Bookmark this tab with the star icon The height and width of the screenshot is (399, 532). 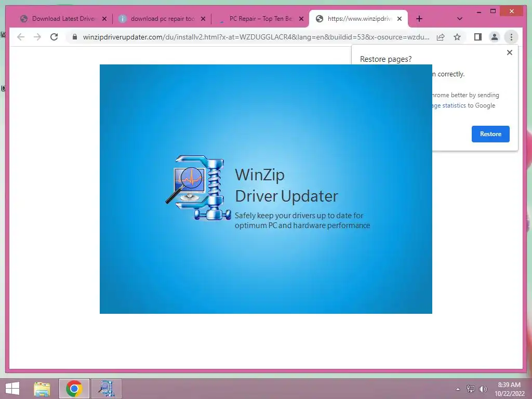(457, 37)
